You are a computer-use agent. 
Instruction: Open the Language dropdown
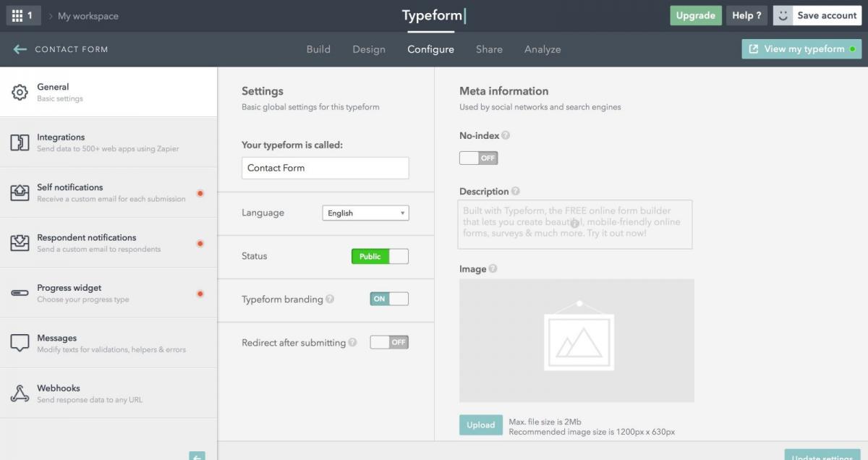pyautogui.click(x=365, y=213)
